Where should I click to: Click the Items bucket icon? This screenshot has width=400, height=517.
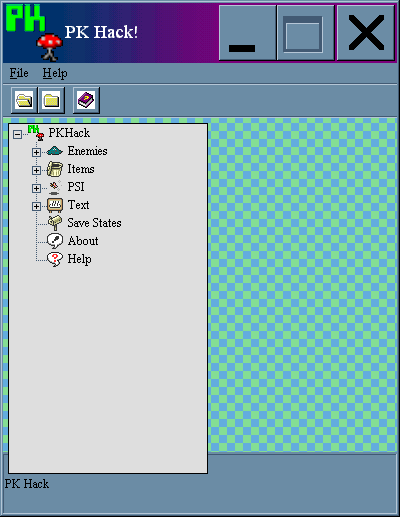[x=55, y=169]
